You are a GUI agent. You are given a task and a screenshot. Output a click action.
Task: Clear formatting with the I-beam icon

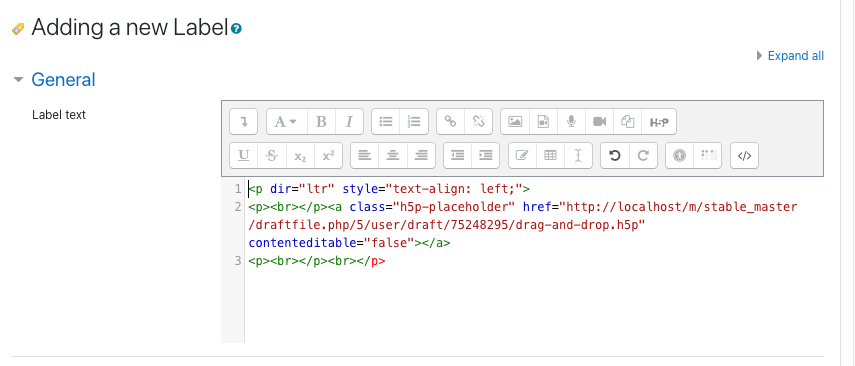point(579,155)
